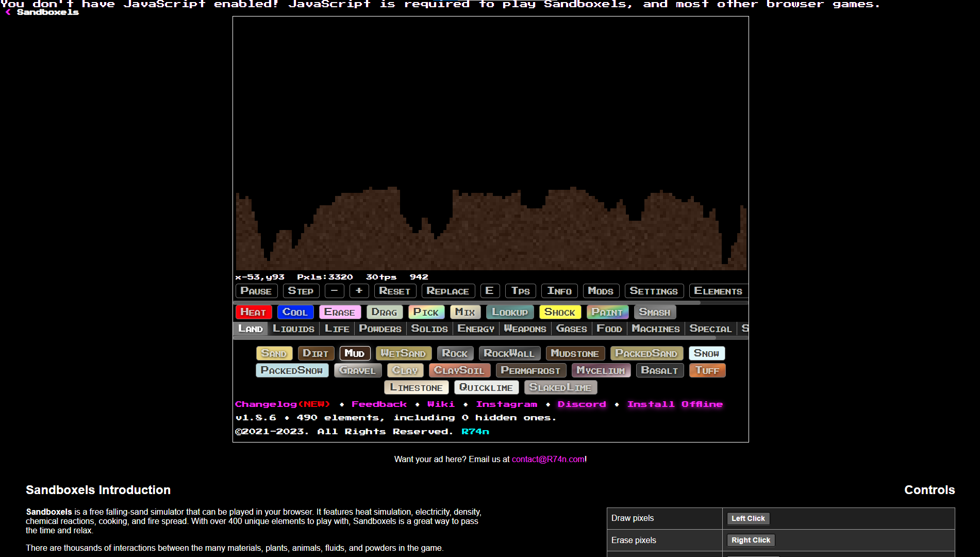Choose the Sand element

coord(274,353)
